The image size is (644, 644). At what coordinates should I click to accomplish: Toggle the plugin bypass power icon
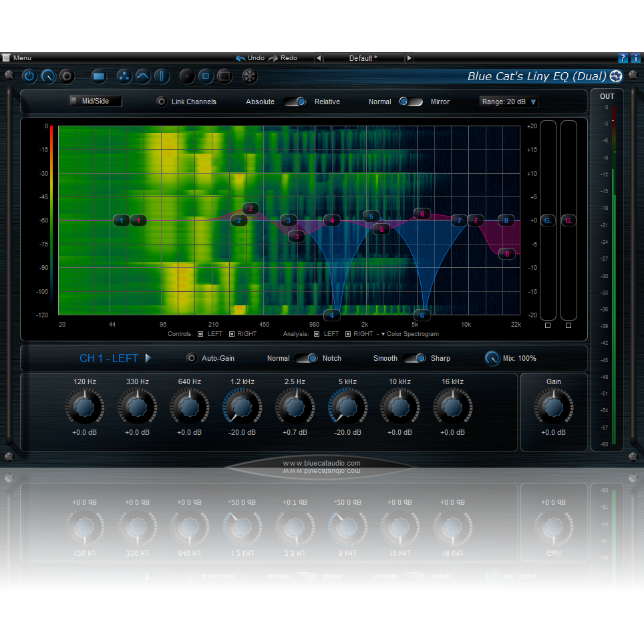click(29, 76)
